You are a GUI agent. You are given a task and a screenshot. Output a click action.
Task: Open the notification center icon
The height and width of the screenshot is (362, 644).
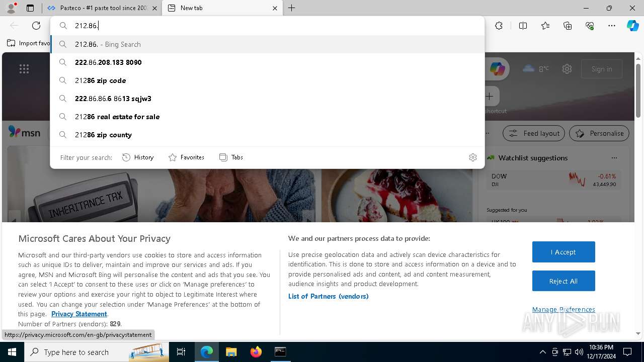pyautogui.click(x=627, y=352)
